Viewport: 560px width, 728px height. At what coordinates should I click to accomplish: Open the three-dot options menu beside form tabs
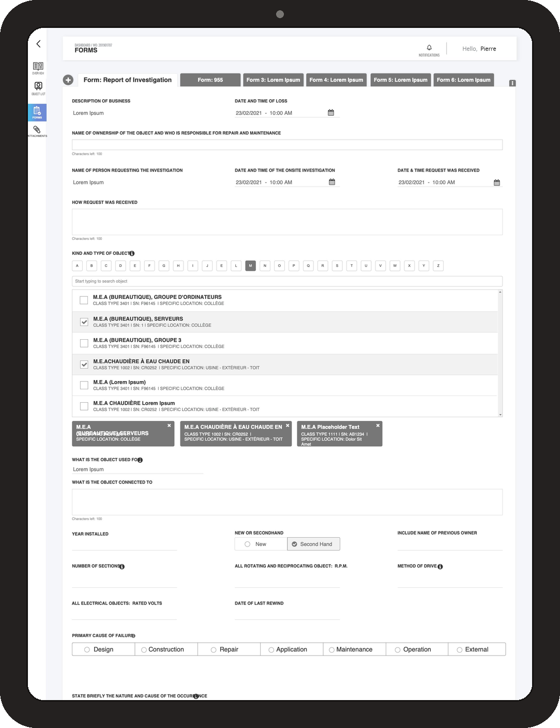click(512, 83)
